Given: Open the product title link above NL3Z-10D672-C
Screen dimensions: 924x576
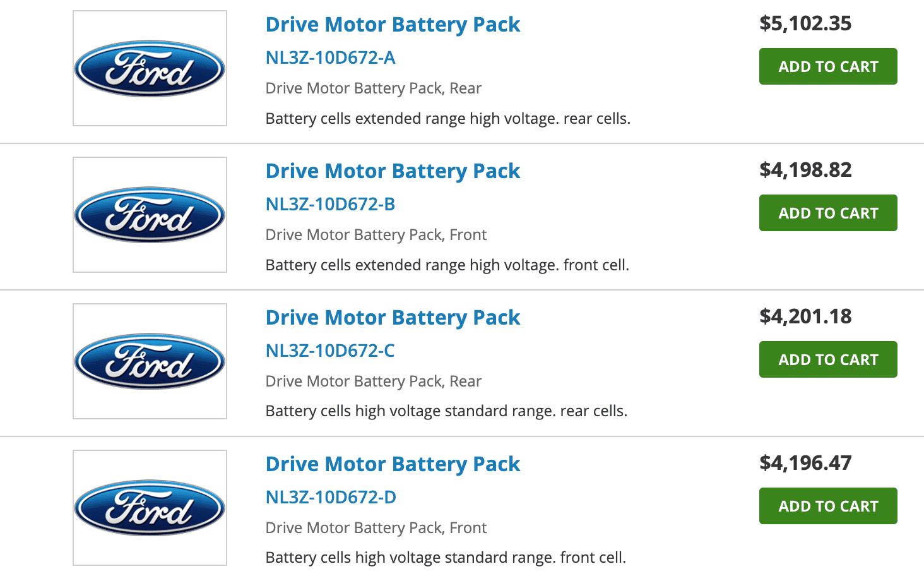Looking at the screenshot, I should [x=393, y=318].
